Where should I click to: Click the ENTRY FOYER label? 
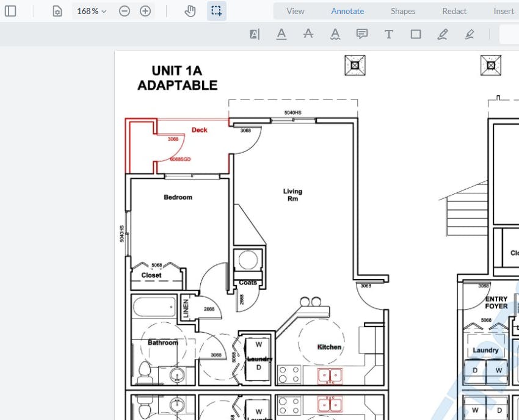pyautogui.click(x=496, y=303)
